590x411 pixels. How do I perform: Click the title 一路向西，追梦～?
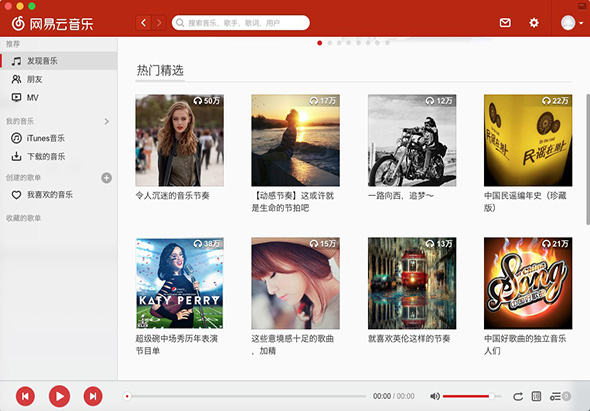coord(401,196)
